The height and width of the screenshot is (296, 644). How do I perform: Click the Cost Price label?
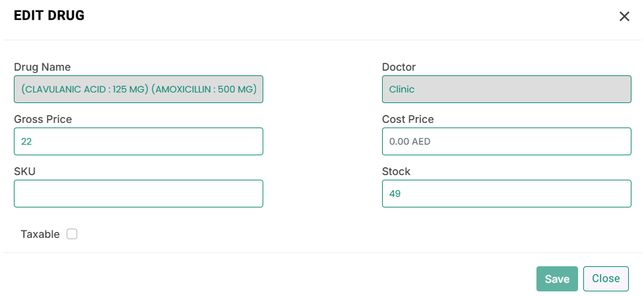[x=408, y=119]
